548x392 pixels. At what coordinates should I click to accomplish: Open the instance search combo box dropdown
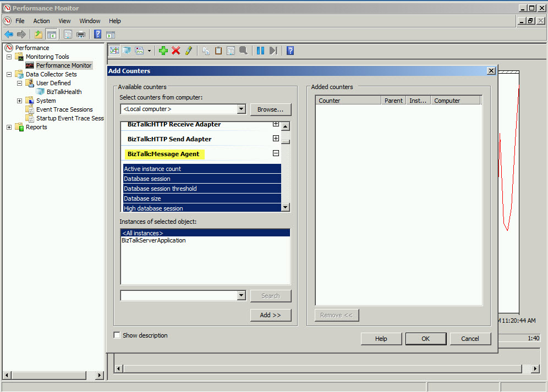[241, 296]
